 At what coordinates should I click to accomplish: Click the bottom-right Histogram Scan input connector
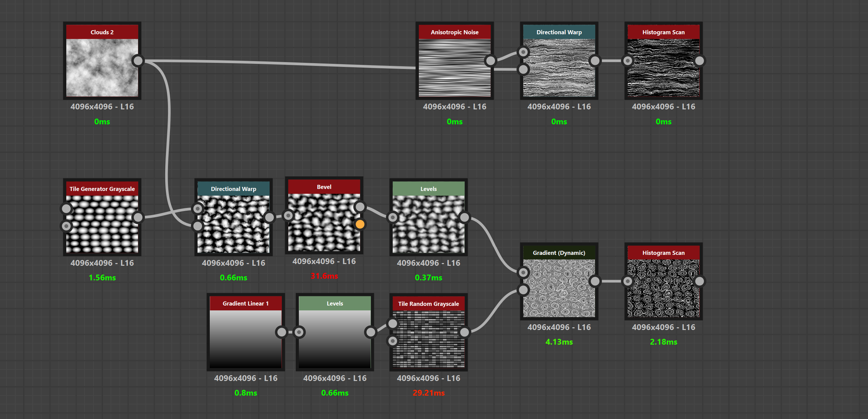pos(627,281)
